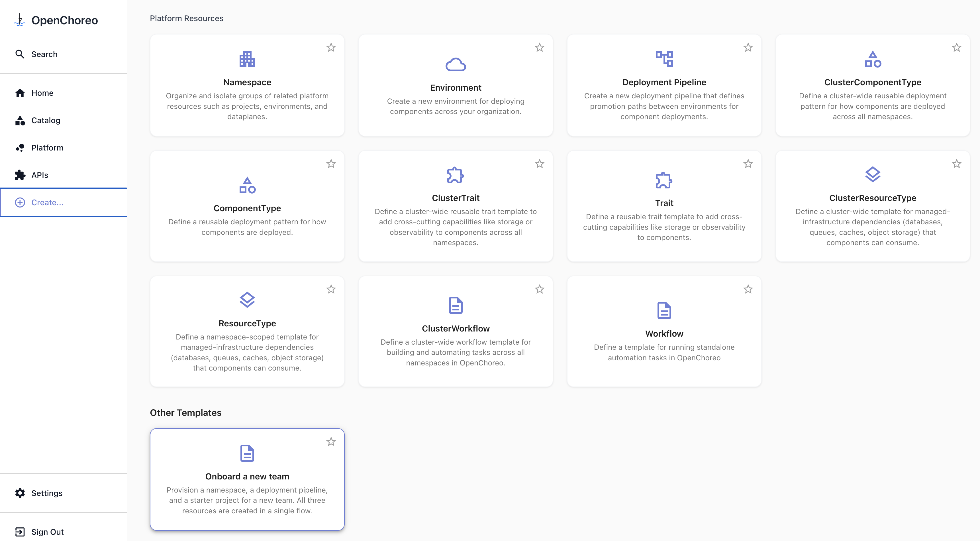The image size is (980, 541).
Task: Star the ResourceType template
Action: click(x=331, y=289)
